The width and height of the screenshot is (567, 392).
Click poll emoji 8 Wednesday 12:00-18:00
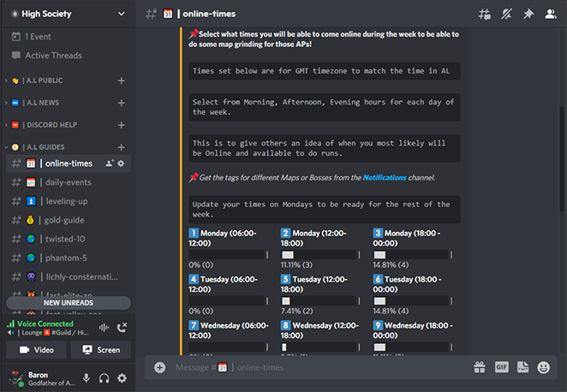286,325
